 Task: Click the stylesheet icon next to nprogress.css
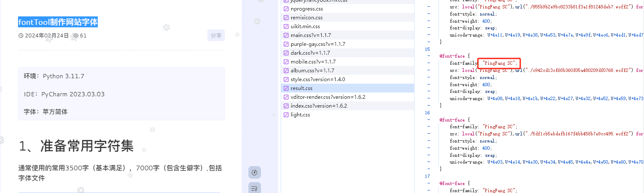tap(286, 9)
